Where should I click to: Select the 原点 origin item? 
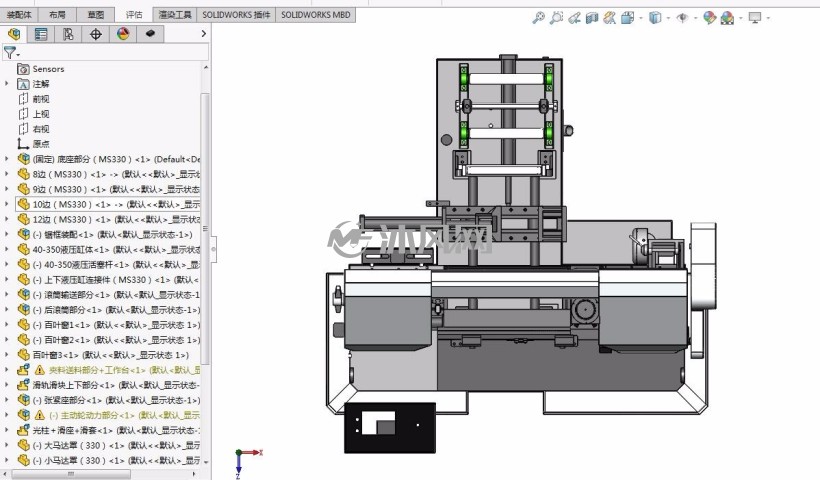[x=41, y=144]
